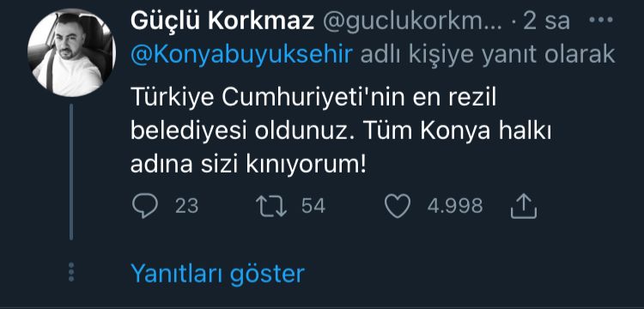Click the 54 retweet count
Screen dimensions: 644x309
click(x=313, y=206)
